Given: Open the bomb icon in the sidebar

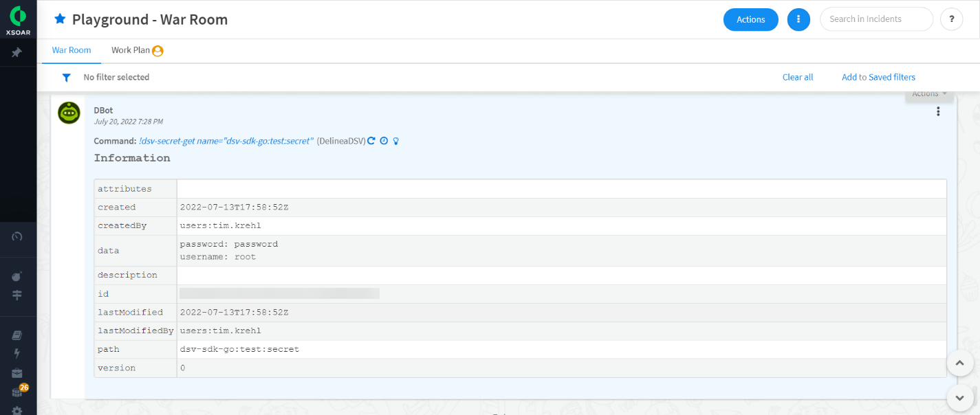Looking at the screenshot, I should (x=17, y=276).
